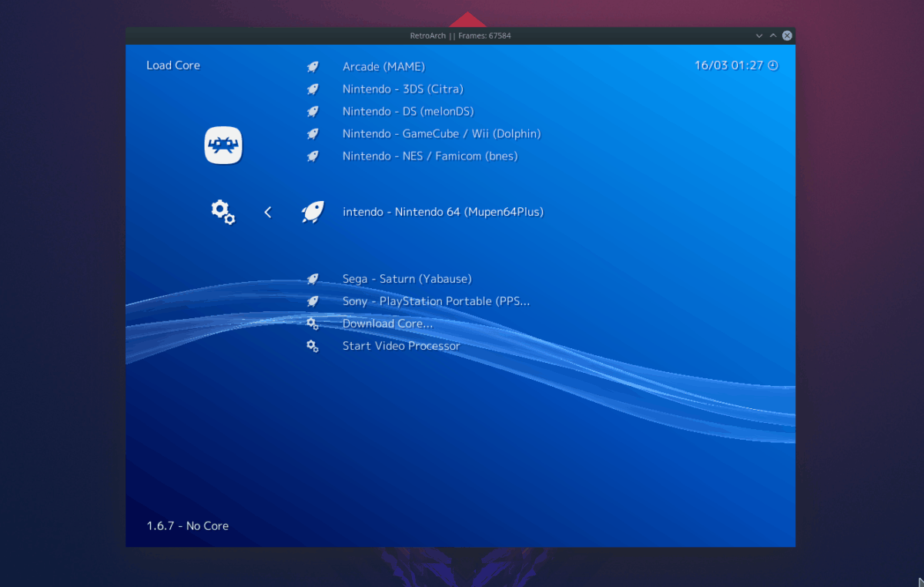
Task: Close the RetroArch window
Action: (787, 35)
